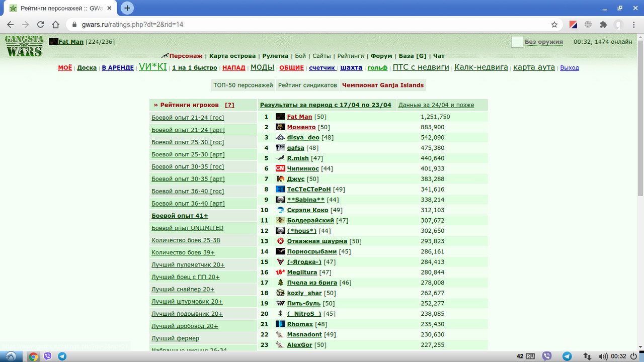Bookmark this page with the star icon
Viewport: 644px width, 362px height.
click(554, 24)
